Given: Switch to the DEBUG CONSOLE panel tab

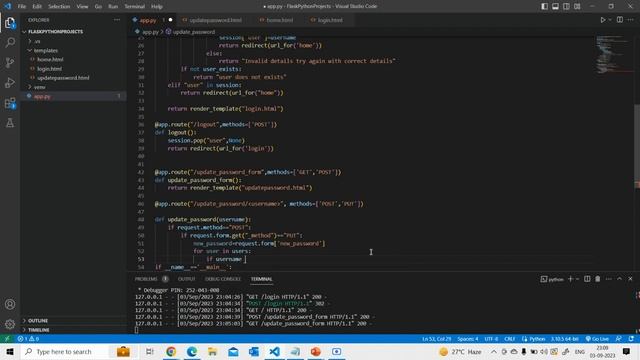Looking at the screenshot, I should [223, 279].
